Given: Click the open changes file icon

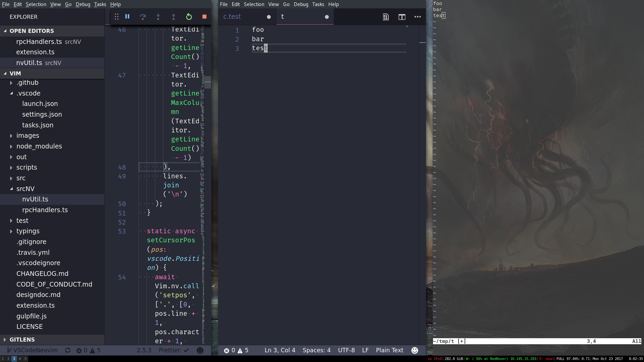Looking at the screenshot, I should (x=386, y=17).
